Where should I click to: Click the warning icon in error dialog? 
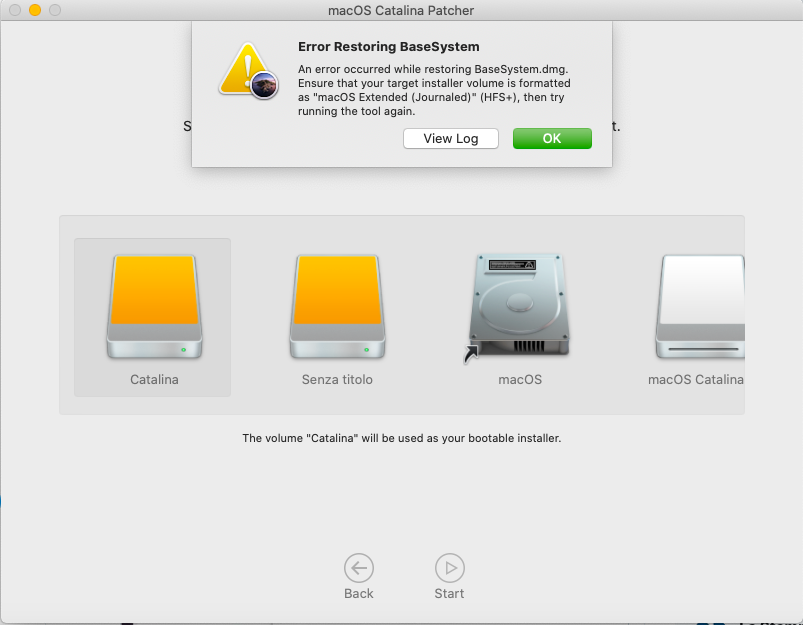[249, 71]
